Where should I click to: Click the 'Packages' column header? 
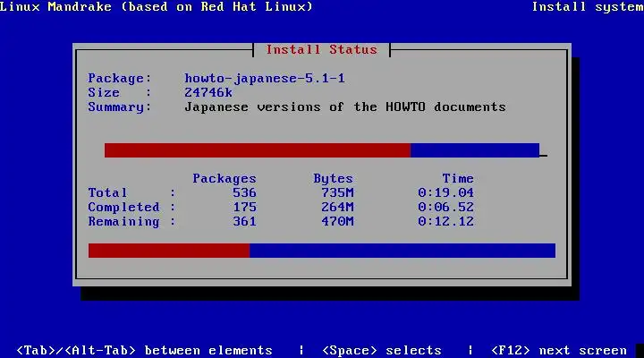225,178
